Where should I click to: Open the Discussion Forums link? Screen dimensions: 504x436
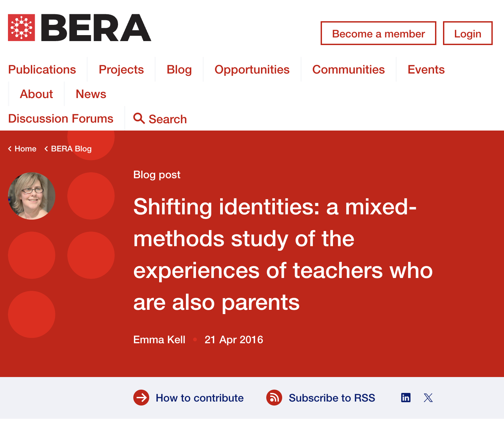coord(61,119)
